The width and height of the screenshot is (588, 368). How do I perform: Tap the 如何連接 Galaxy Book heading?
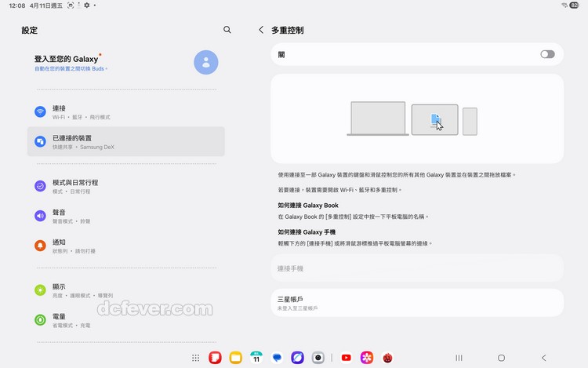tap(308, 206)
